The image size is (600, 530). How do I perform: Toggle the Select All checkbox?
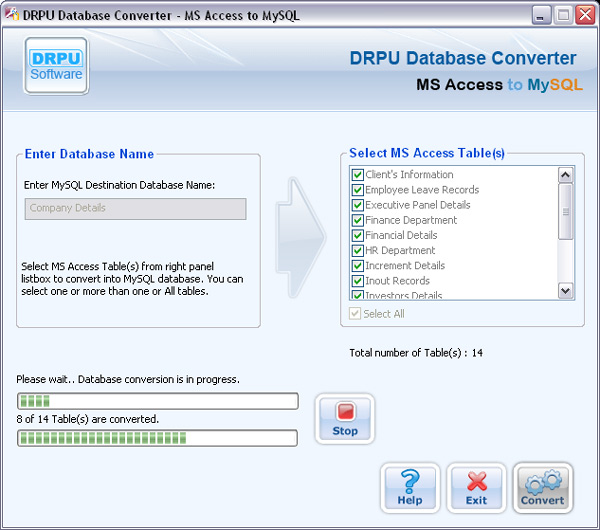pos(355,314)
